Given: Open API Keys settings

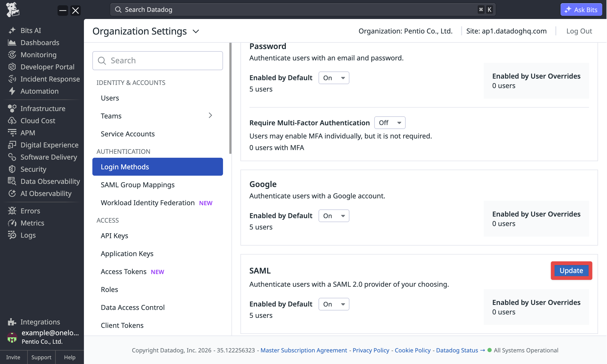Looking at the screenshot, I should (158, 236).
